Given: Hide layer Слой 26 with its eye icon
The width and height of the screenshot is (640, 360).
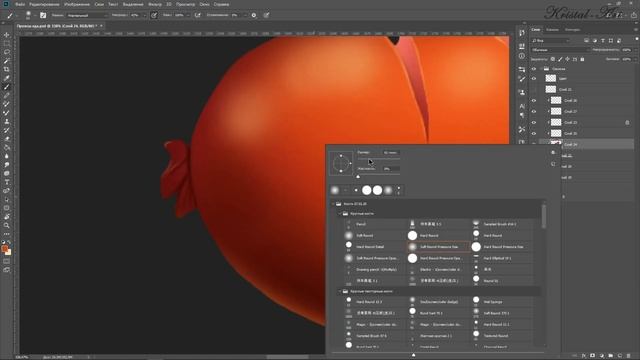Looking at the screenshot, I should pyautogui.click(x=534, y=100).
